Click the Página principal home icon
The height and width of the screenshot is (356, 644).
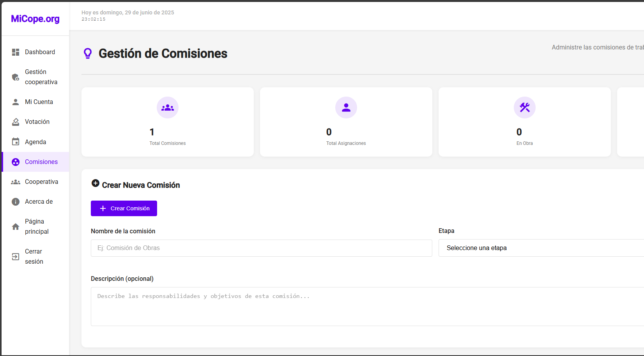16,227
